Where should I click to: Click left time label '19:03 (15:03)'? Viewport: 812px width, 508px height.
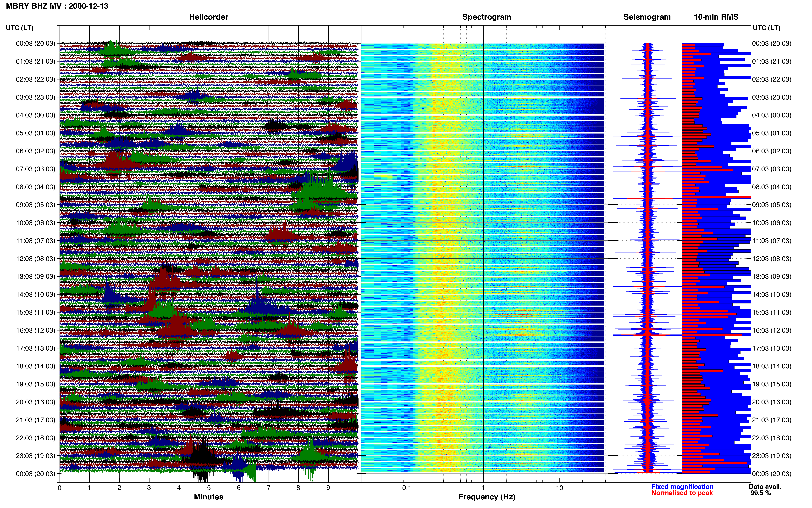[35, 384]
